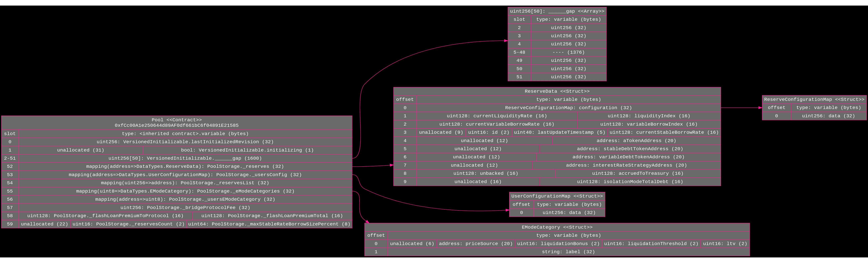Click 'unallocated (6)' cell in EModeCategory
Viewport: 868px width, 263px height.
(412, 244)
